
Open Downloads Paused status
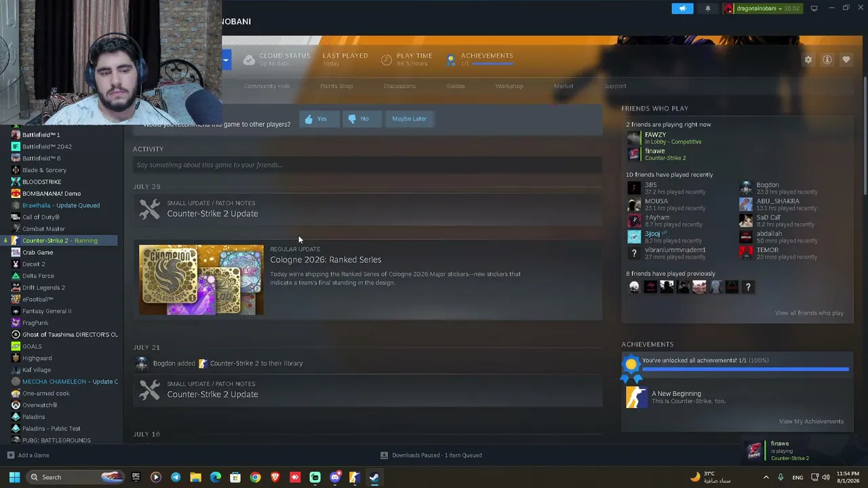[x=431, y=455]
